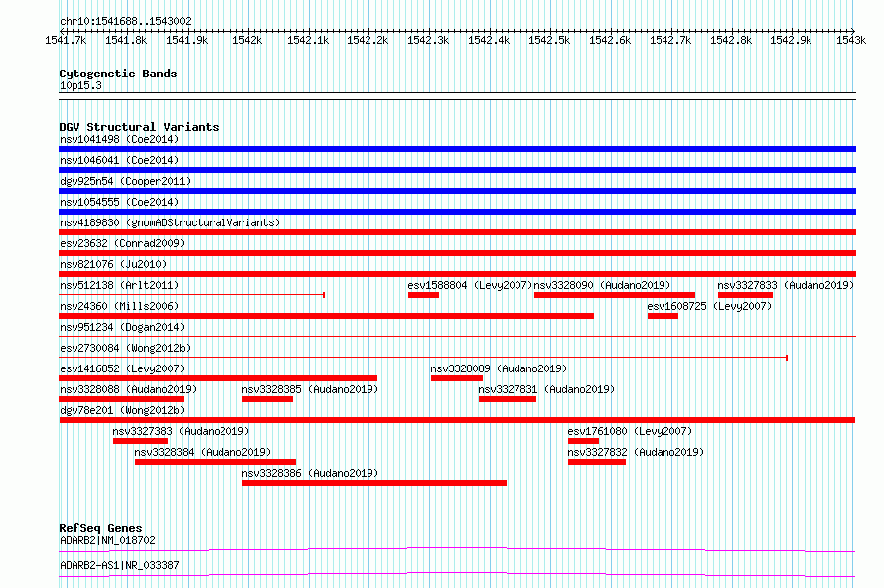Click the nsv821076 (Ju2010) label

[113, 264]
